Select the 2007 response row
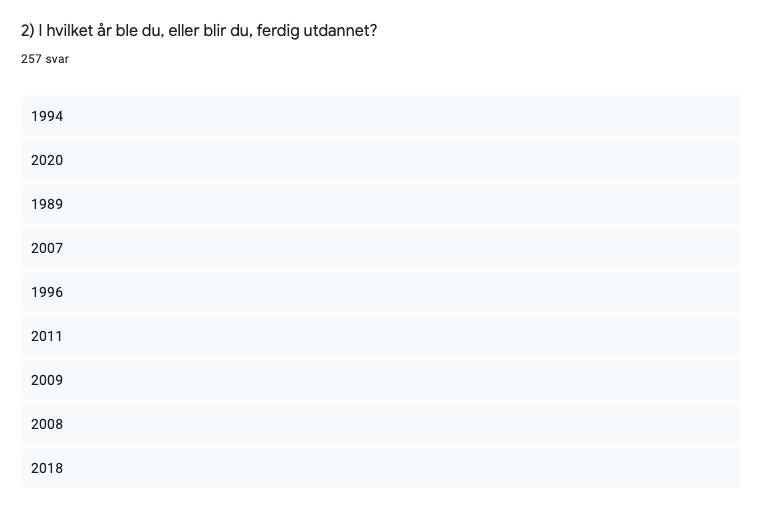 [380, 248]
